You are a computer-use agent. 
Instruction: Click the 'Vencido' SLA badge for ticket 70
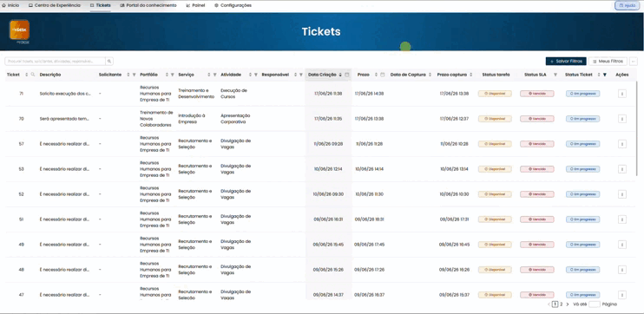pyautogui.click(x=536, y=119)
